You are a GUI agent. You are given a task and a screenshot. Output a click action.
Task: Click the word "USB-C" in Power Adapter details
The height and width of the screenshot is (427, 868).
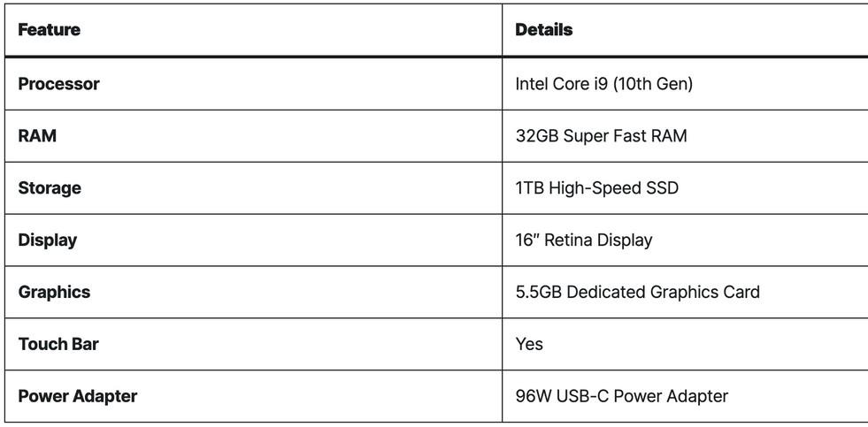[582, 396]
